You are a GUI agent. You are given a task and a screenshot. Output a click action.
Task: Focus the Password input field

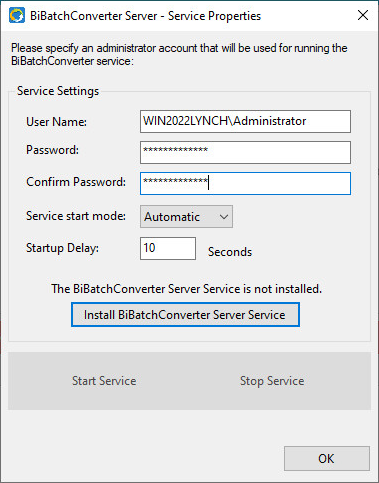tap(245, 152)
